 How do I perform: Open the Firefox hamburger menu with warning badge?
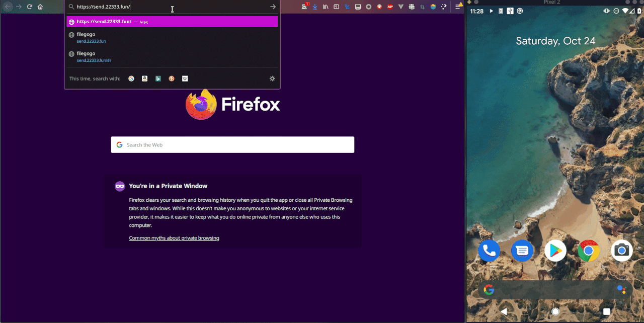pyautogui.click(x=458, y=7)
